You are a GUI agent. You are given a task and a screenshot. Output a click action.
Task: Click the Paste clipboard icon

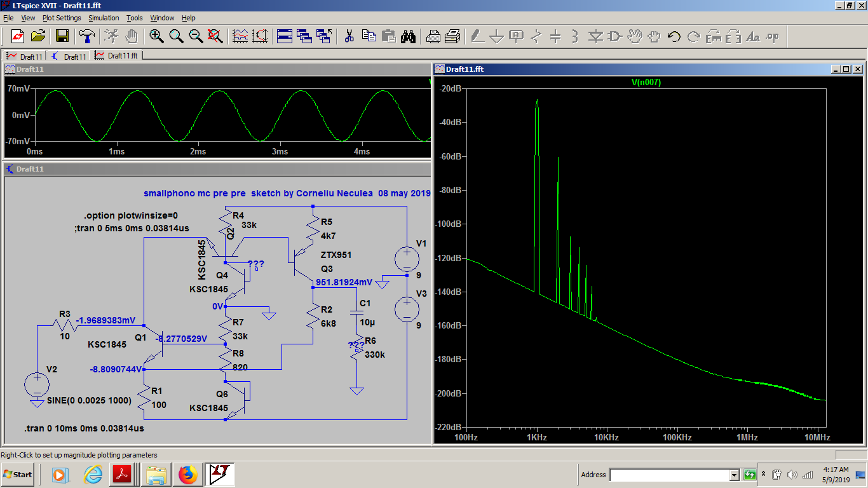pyautogui.click(x=388, y=36)
